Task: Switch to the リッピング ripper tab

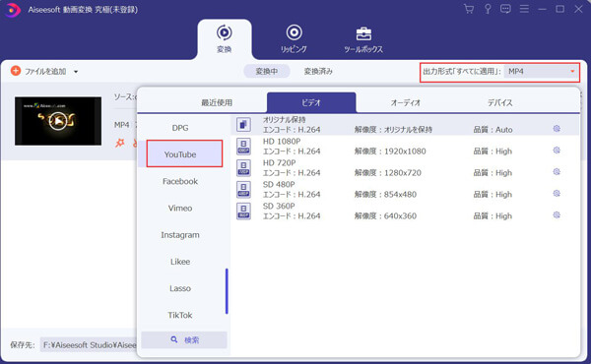Action: coord(294,39)
